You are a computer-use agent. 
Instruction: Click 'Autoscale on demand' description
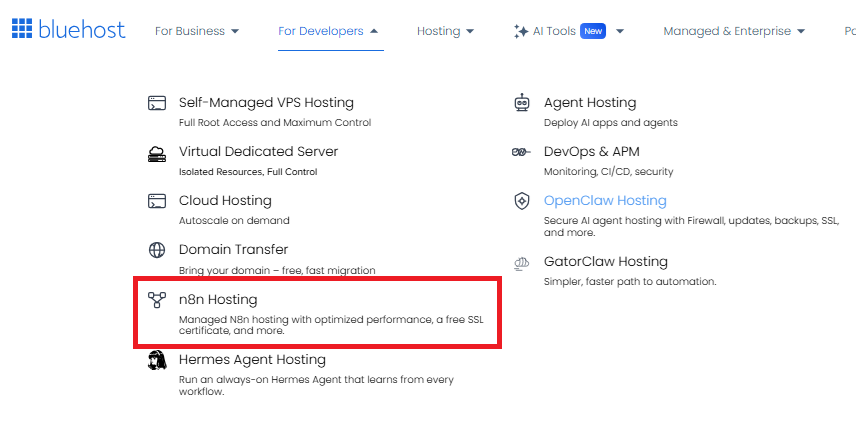tap(234, 221)
